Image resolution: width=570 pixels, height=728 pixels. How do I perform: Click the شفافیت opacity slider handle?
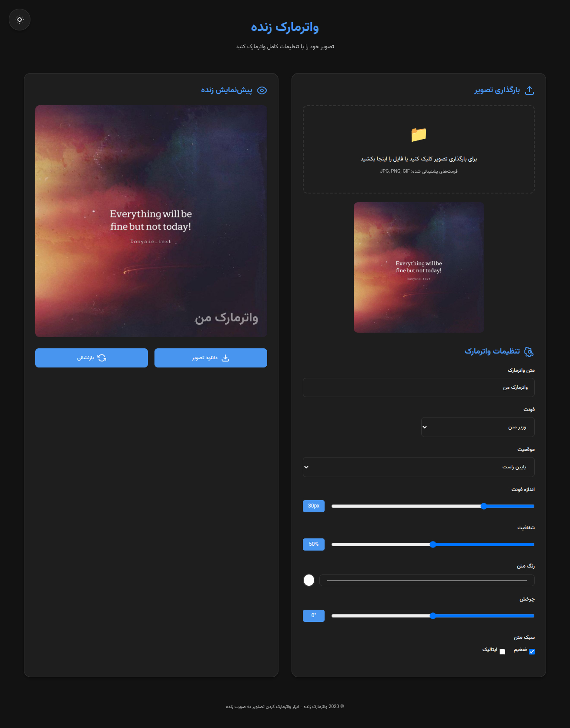433,544
